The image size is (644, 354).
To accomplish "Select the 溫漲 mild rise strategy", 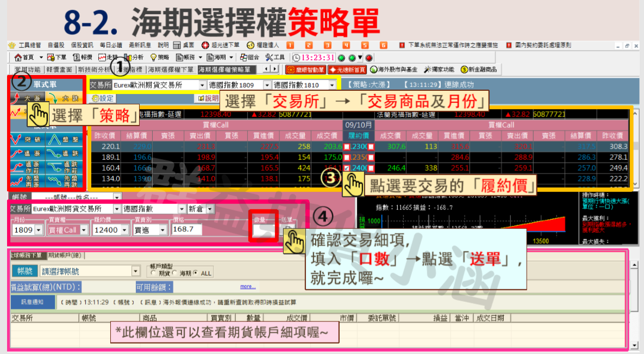I will coord(27,153).
